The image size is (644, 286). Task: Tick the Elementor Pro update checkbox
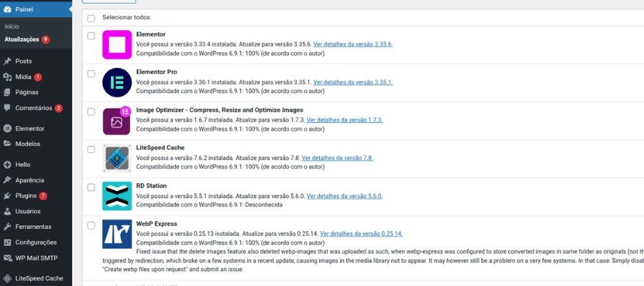(x=91, y=74)
